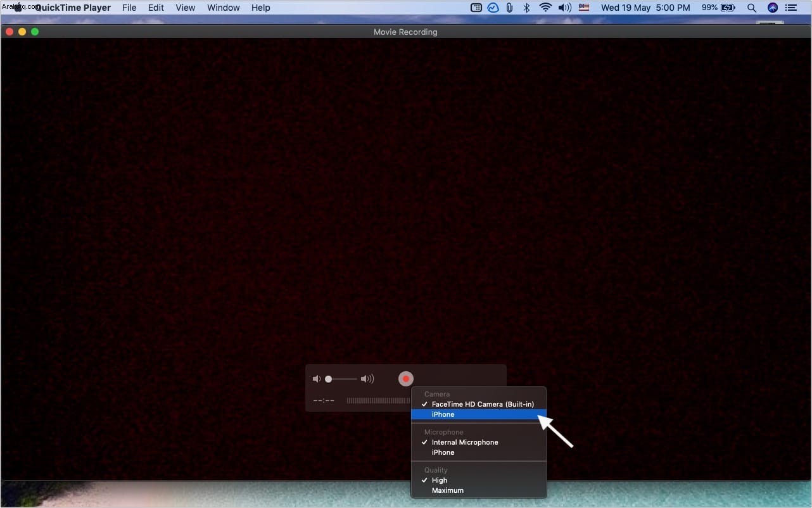Click the Bluetooth menu bar icon

click(x=526, y=8)
